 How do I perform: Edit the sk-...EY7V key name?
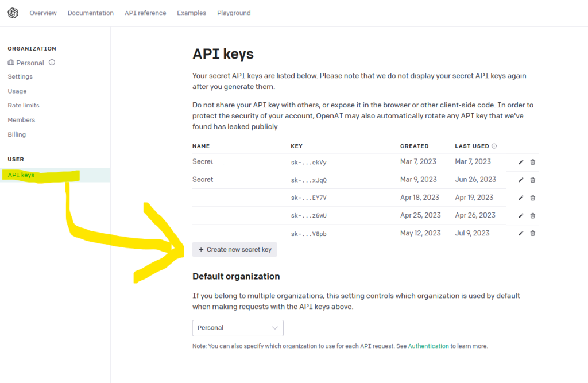[521, 198]
